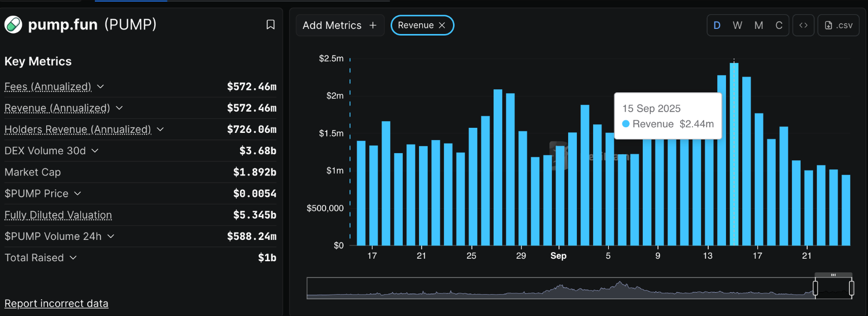The width and height of the screenshot is (868, 316).
Task: Click the $1b Total Raised value
Action: pyautogui.click(x=267, y=258)
